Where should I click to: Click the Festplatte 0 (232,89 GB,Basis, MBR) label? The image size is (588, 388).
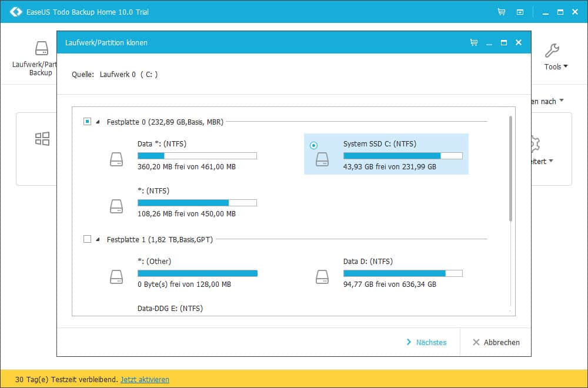click(165, 122)
